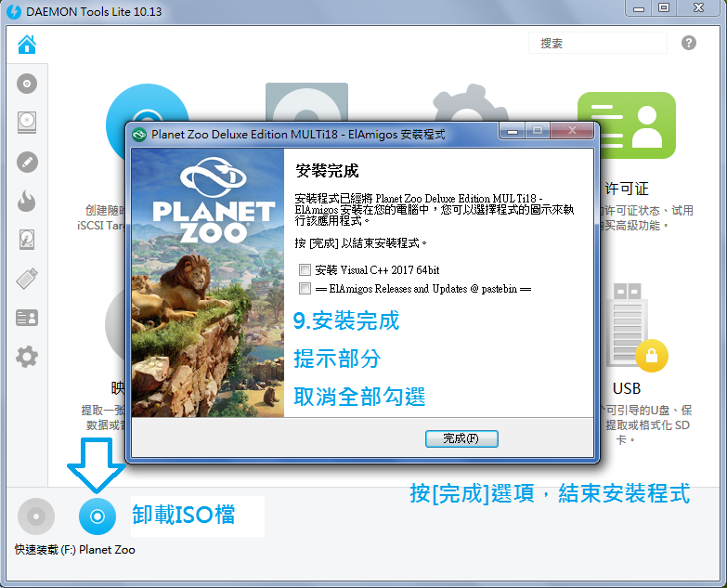Open the settings gear sidebar icon
The image size is (727, 588).
point(27,357)
